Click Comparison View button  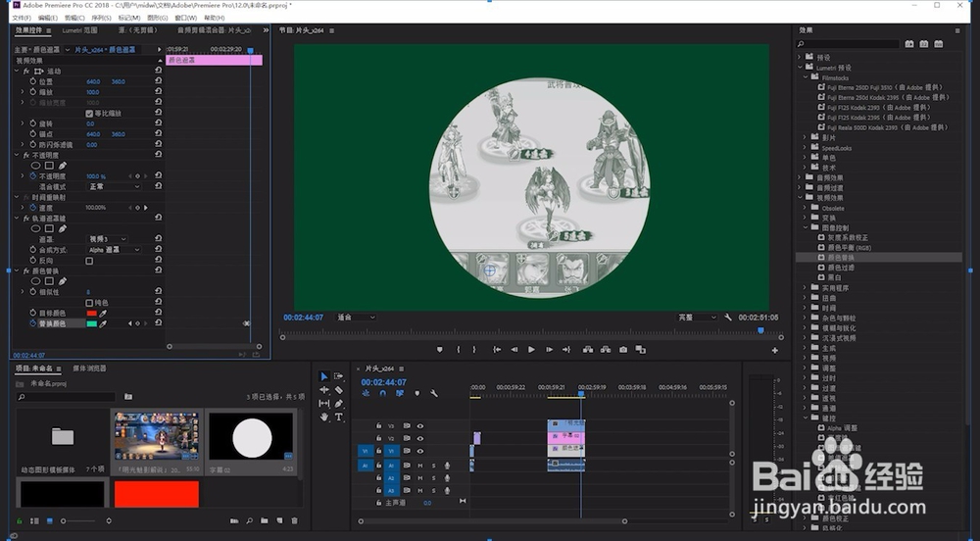(641, 350)
